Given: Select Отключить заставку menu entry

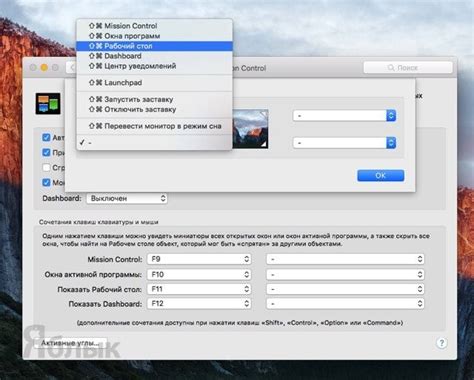Looking at the screenshot, I should click(x=154, y=109).
